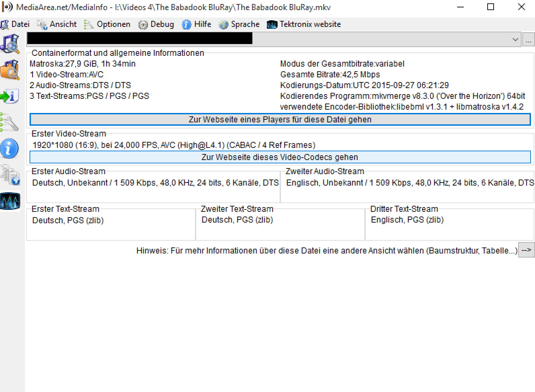Click 'Matroska:27,9 GiB, 1h 34min' text

point(83,64)
